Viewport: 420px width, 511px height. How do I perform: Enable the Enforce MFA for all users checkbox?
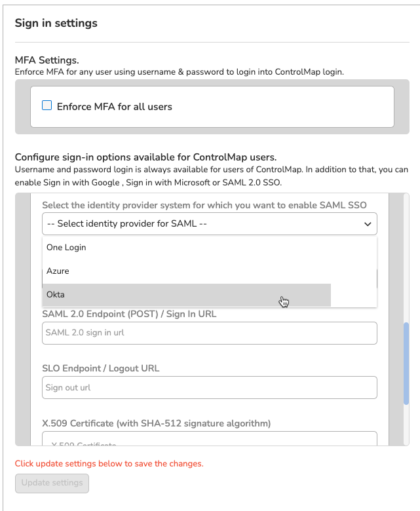click(x=47, y=105)
